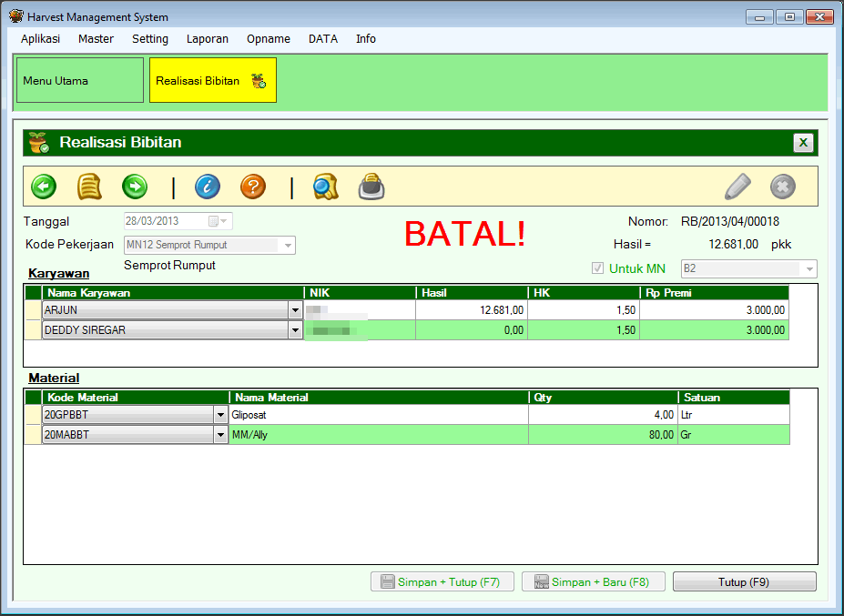This screenshot has width=844, height=616.
Task: Click the pencil edit icon
Action: 737,187
